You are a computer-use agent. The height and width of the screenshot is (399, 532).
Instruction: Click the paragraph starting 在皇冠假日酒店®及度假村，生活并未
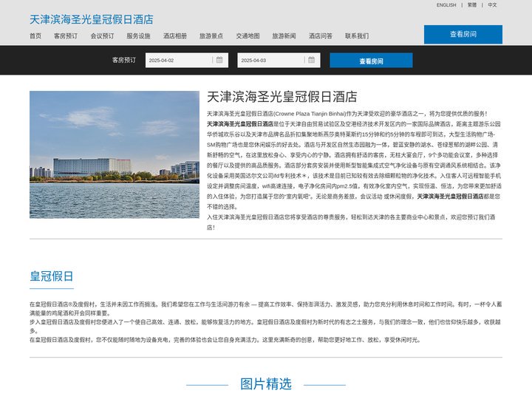[266, 309]
